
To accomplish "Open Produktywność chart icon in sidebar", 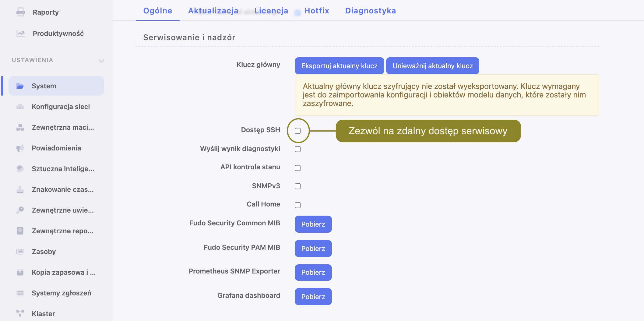I will point(21,34).
